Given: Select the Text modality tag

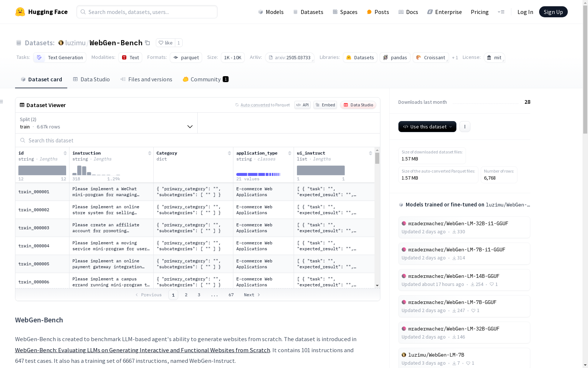Looking at the screenshot, I should 130,57.
